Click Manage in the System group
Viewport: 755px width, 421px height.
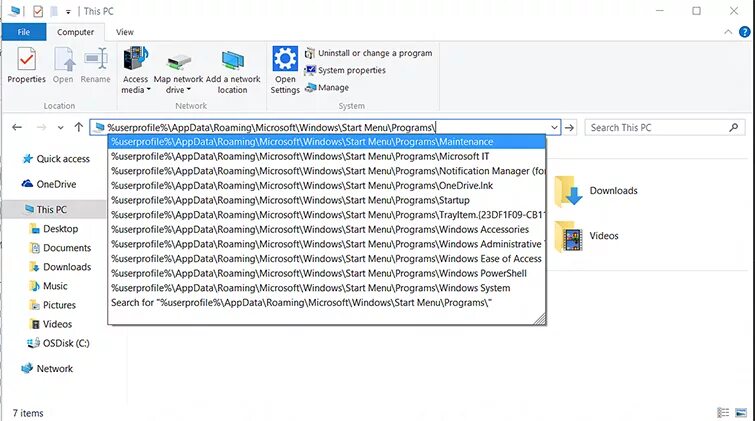(327, 88)
